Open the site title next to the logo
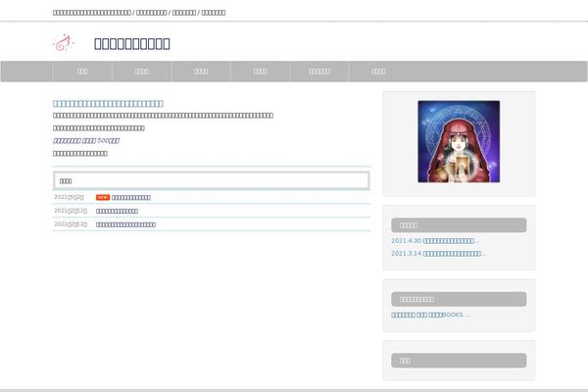Image resolution: width=588 pixels, height=392 pixels. point(132,44)
